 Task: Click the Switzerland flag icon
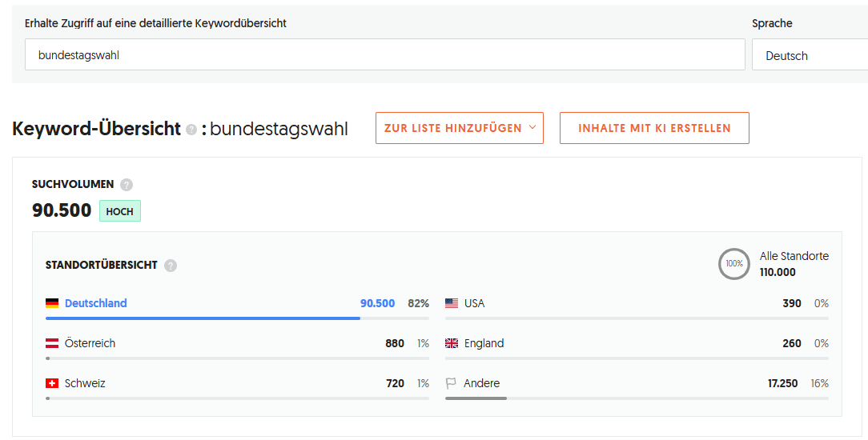coord(52,384)
